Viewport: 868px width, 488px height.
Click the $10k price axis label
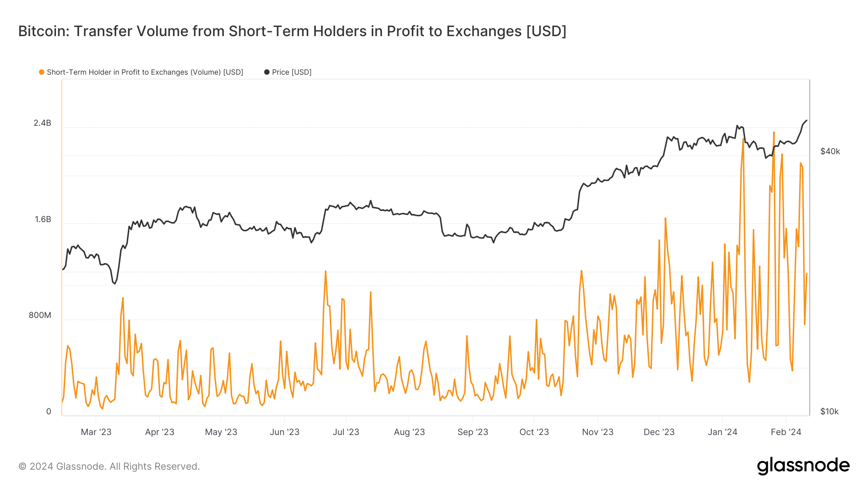tap(829, 412)
